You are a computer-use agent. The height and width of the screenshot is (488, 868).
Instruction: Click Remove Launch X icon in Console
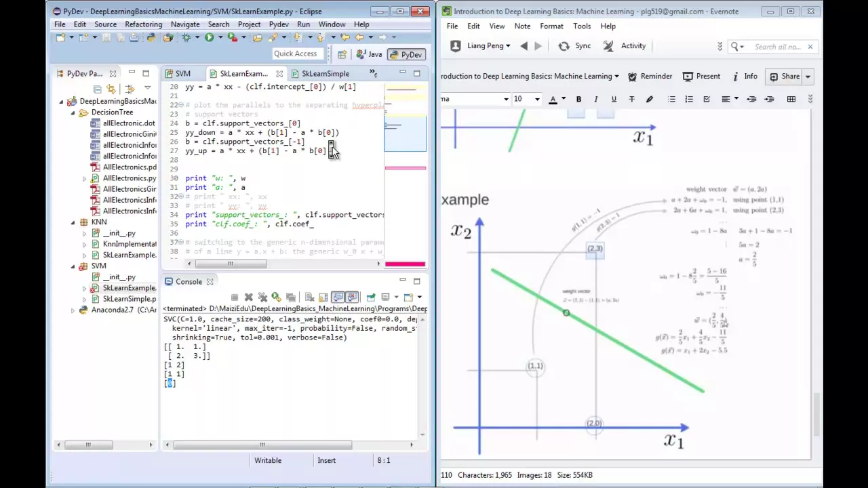(249, 297)
